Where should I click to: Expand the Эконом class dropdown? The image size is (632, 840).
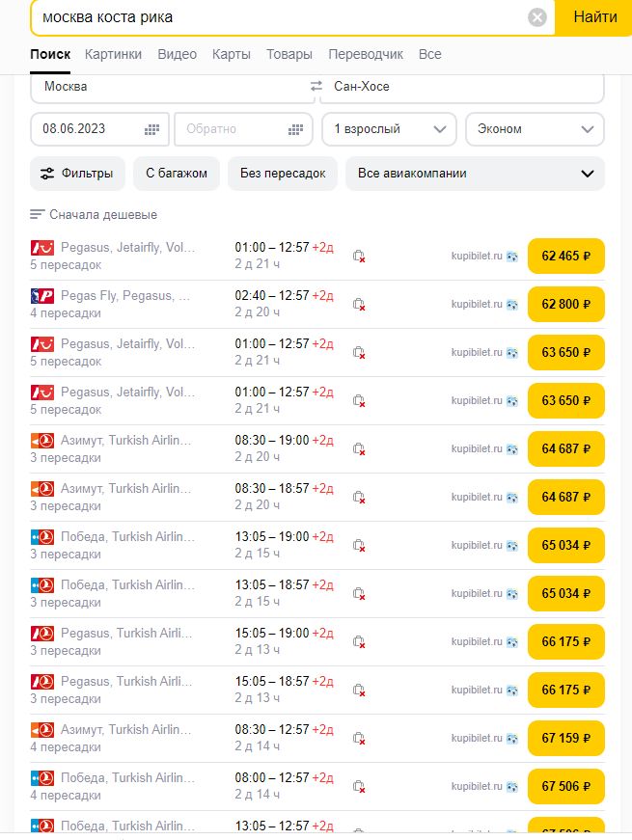(x=535, y=129)
